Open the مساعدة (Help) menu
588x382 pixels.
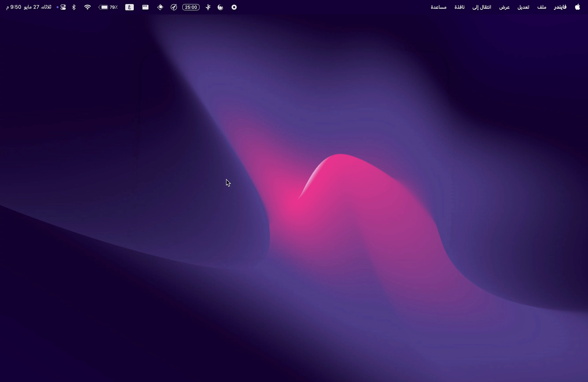(x=438, y=7)
